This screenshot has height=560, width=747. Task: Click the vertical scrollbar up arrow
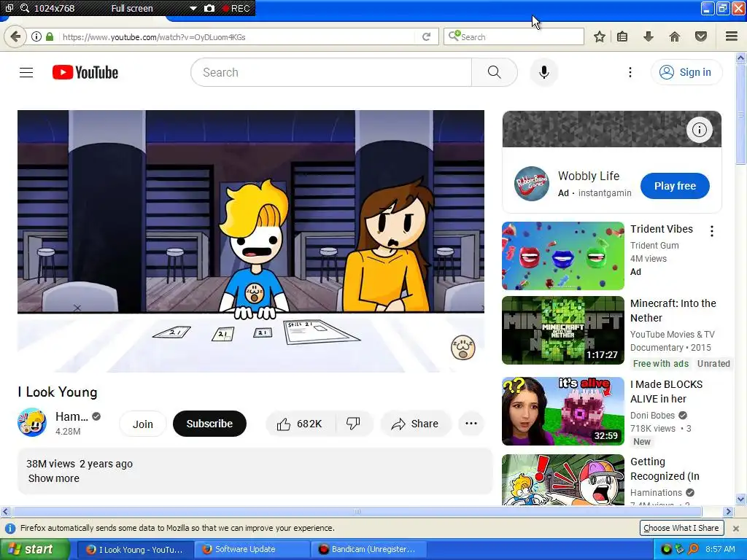[x=741, y=58]
